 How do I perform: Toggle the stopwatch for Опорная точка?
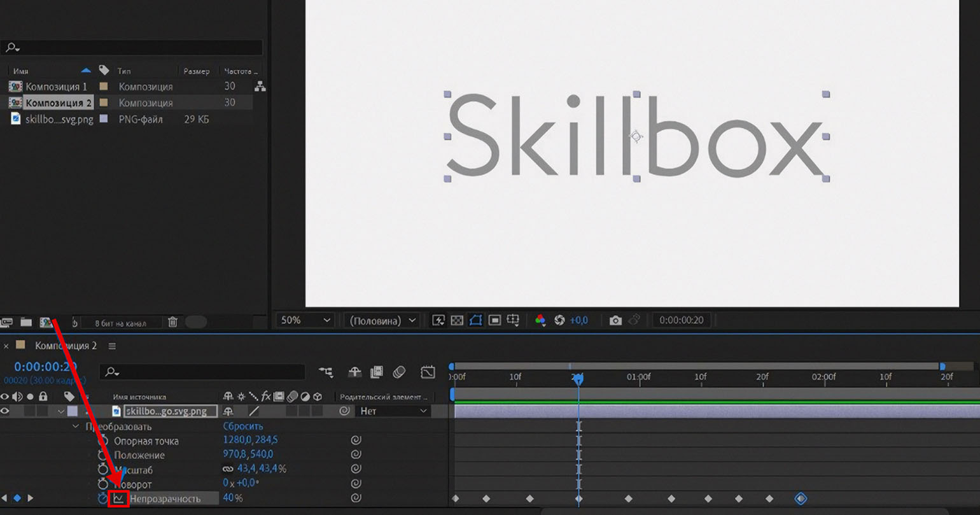(102, 441)
